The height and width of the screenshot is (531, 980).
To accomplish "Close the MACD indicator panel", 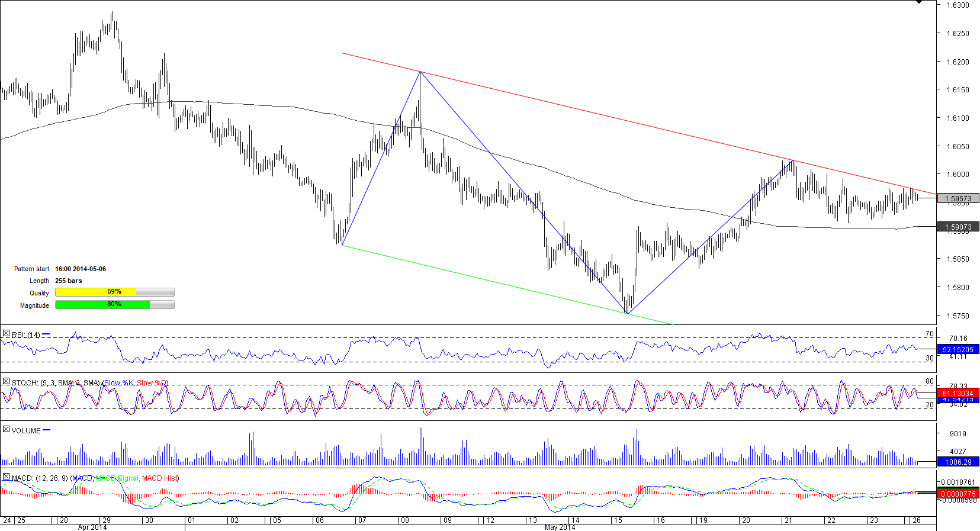I will point(6,477).
